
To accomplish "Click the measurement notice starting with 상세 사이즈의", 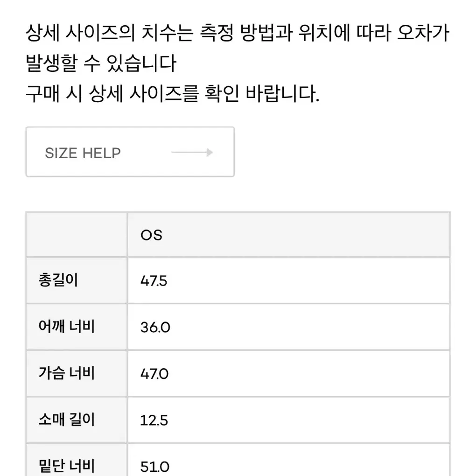I will point(238,48).
